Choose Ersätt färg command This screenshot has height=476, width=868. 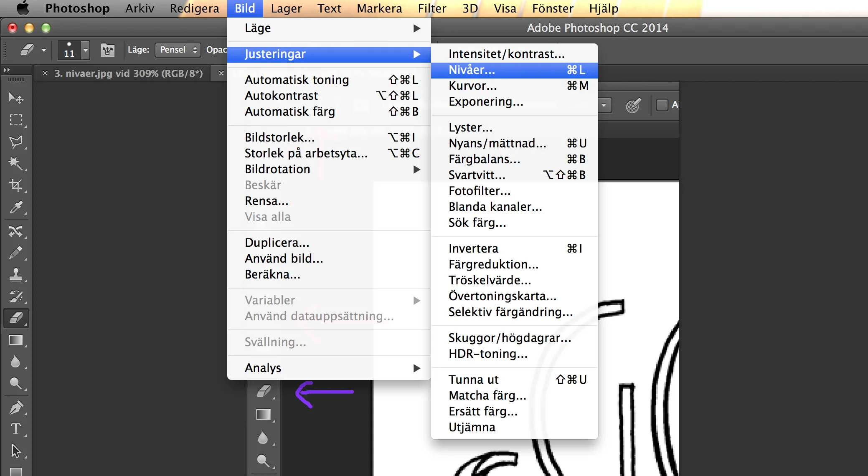515,411
